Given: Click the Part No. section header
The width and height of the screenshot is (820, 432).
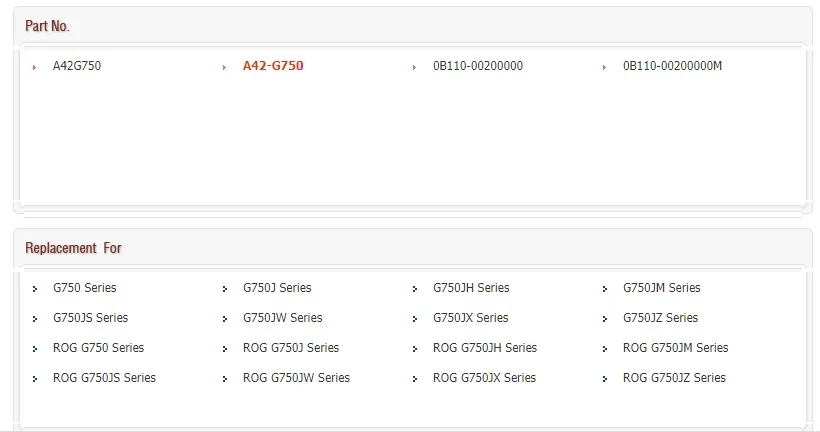Looking at the screenshot, I should coord(48,26).
